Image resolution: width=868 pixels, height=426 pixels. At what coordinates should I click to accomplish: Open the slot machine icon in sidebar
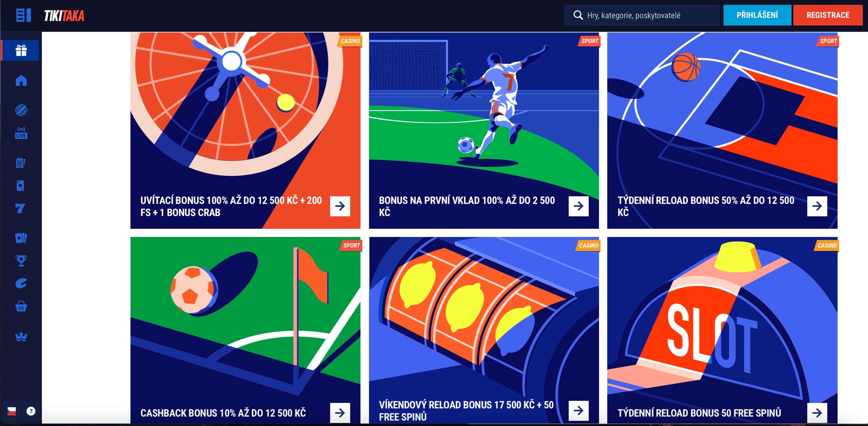point(21,163)
